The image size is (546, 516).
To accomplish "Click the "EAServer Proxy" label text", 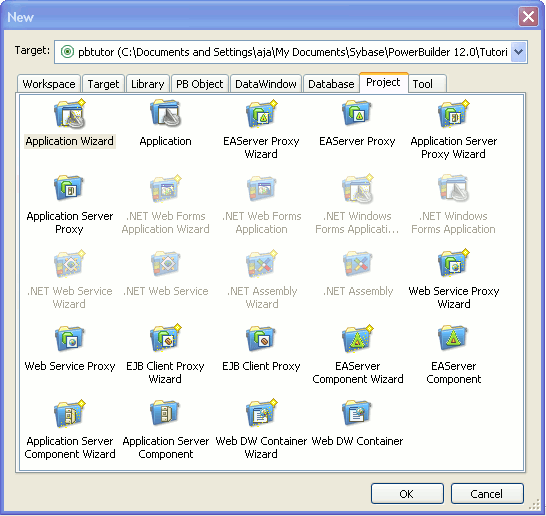I will [357, 141].
